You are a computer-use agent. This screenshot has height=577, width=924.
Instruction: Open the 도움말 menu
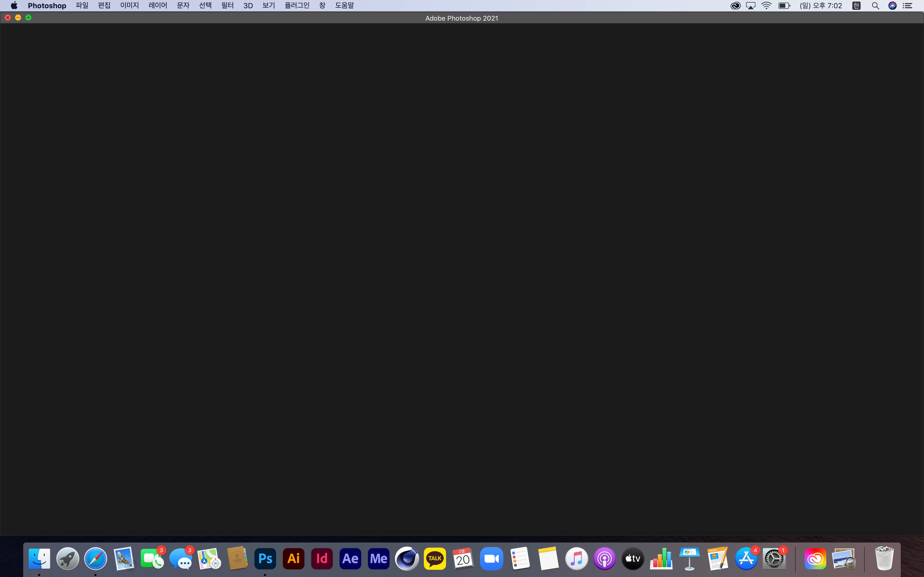coord(344,6)
